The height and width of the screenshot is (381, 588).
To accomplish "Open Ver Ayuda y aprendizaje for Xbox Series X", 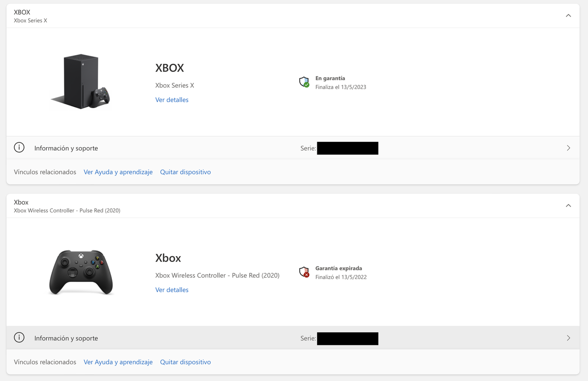I will point(118,172).
